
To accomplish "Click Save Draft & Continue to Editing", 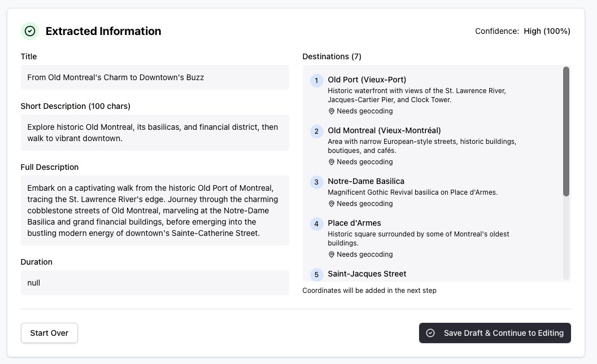I will point(495,333).
